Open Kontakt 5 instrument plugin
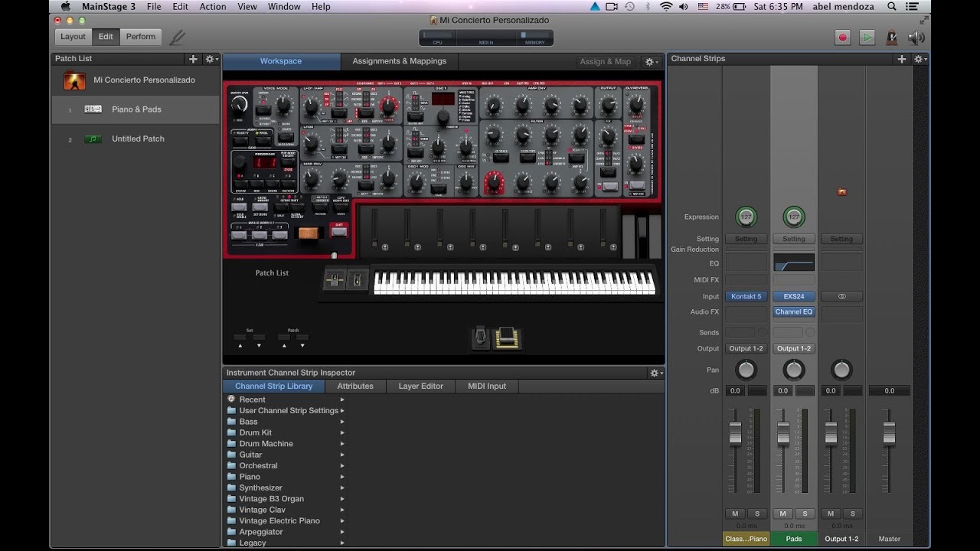980x551 pixels. 746,296
